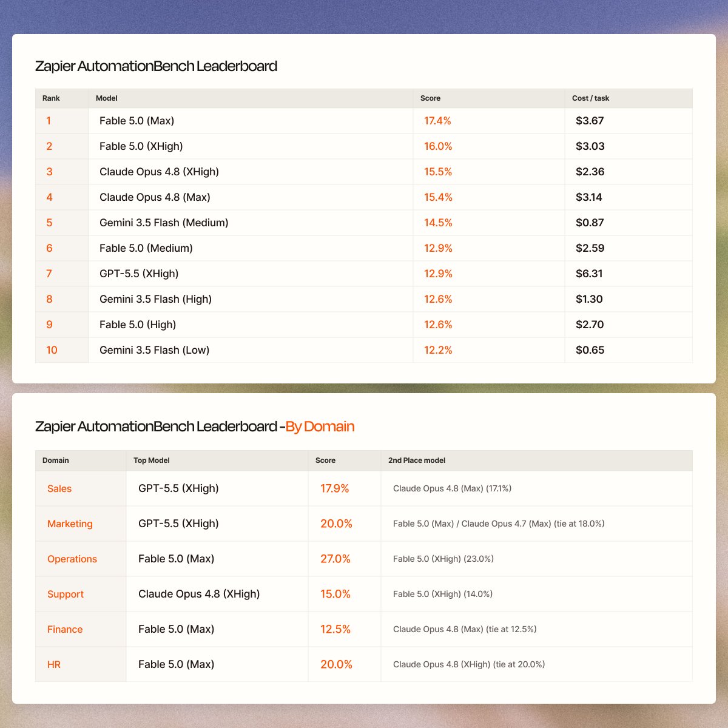
Task: Click the 'Cost / task' column header
Action: (590, 98)
